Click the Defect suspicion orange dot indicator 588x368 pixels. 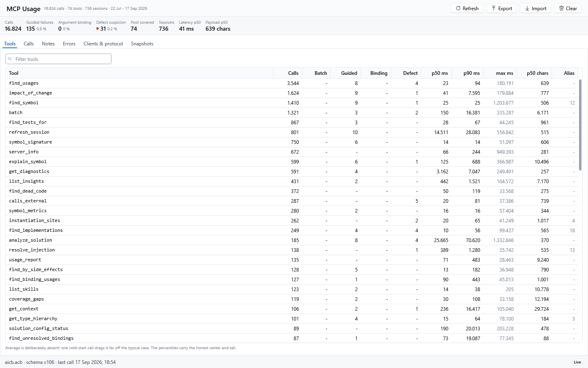pos(98,29)
